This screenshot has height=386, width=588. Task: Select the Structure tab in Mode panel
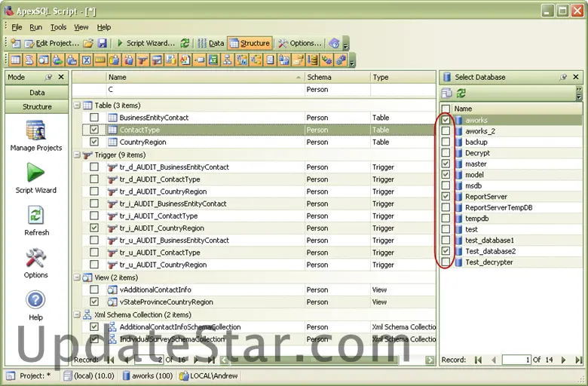point(37,106)
